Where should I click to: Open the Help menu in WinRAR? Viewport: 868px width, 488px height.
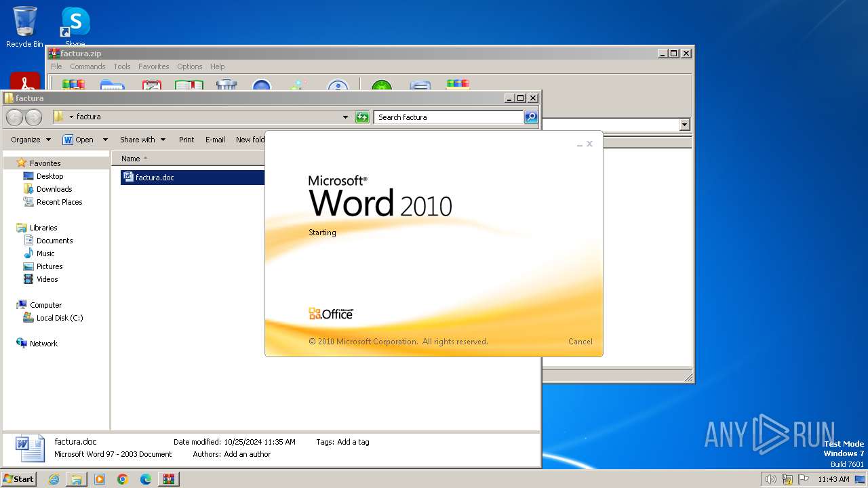[x=217, y=66]
